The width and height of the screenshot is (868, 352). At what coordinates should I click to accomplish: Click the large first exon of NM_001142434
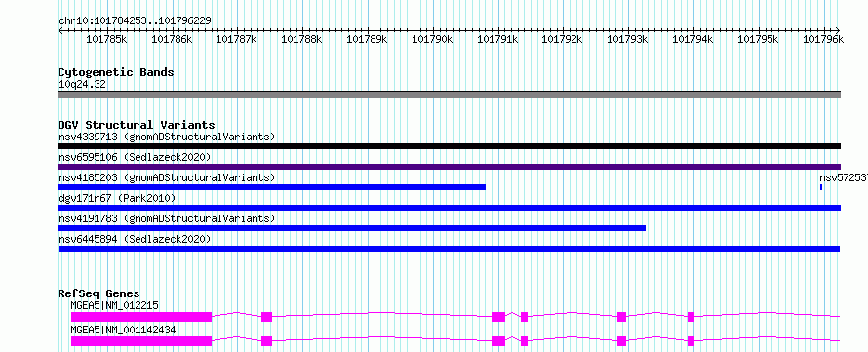(141, 341)
